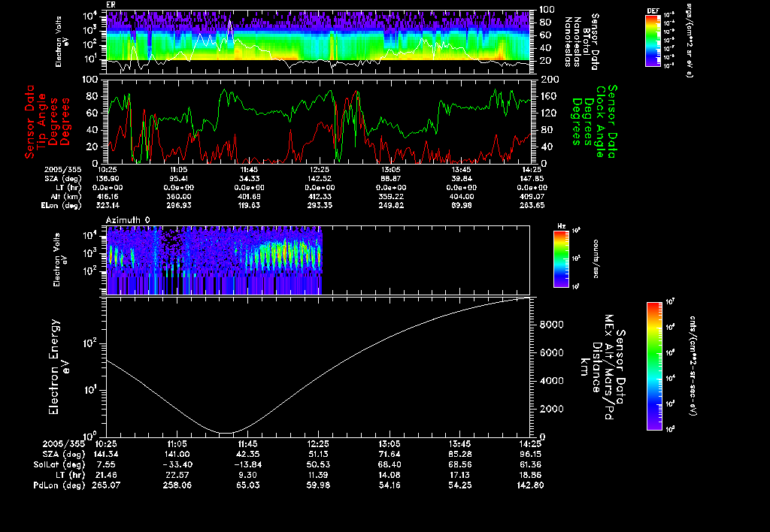Screen dimensions: 770x532
Task: Click the 200 degree clock angle tick label
Action: pos(548,80)
